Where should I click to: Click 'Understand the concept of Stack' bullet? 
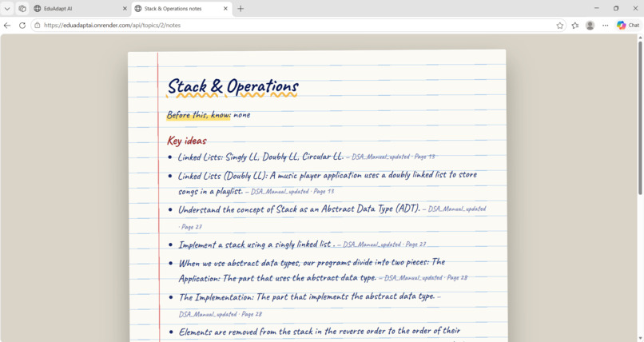pyautogui.click(x=299, y=209)
